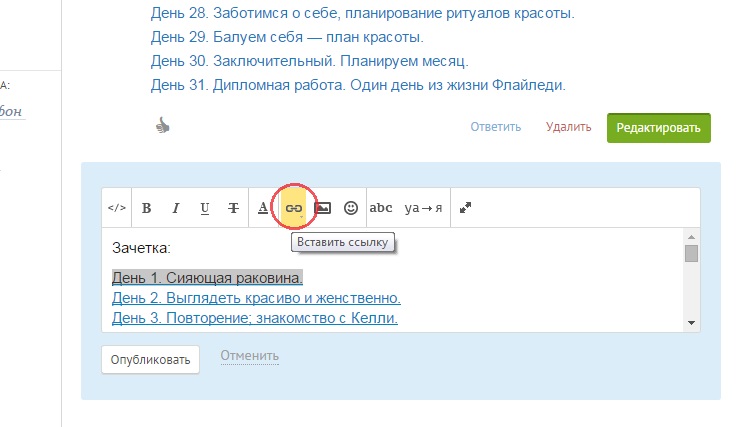Screen dimensions: 745x427
Task: Open the text color picker
Action: tap(263, 208)
